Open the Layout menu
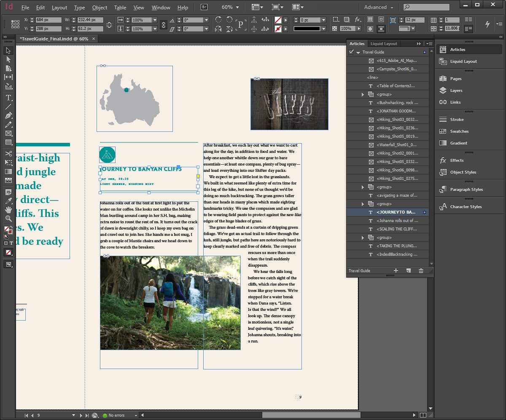 point(59,7)
